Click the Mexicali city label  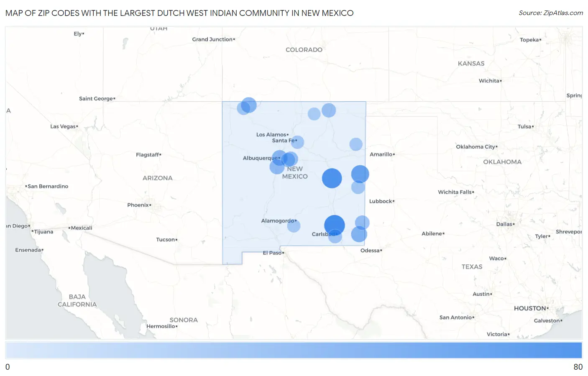click(x=81, y=228)
